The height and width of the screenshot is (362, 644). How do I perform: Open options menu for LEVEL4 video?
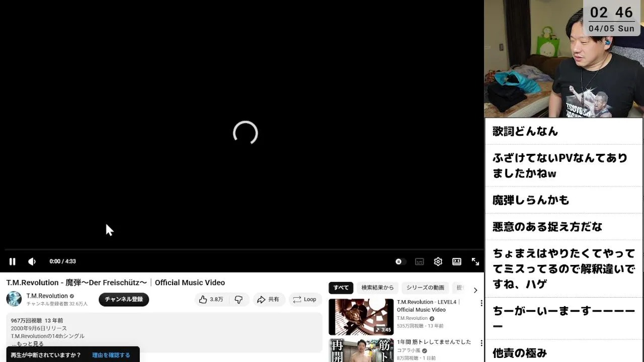pos(481,303)
